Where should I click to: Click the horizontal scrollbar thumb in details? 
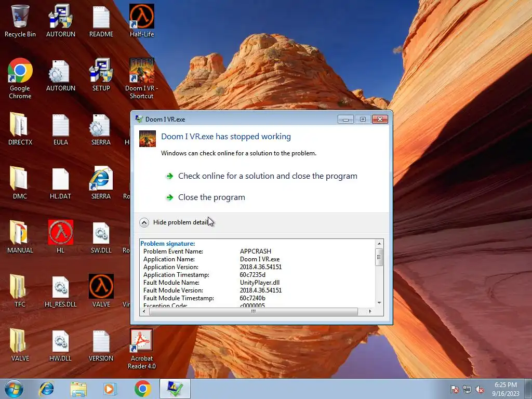point(254,312)
